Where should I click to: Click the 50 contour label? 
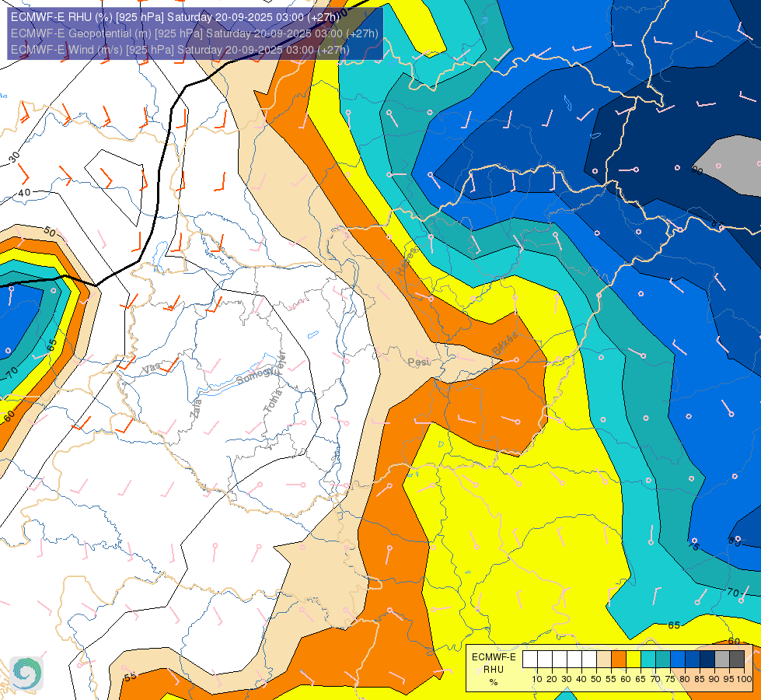[50, 231]
